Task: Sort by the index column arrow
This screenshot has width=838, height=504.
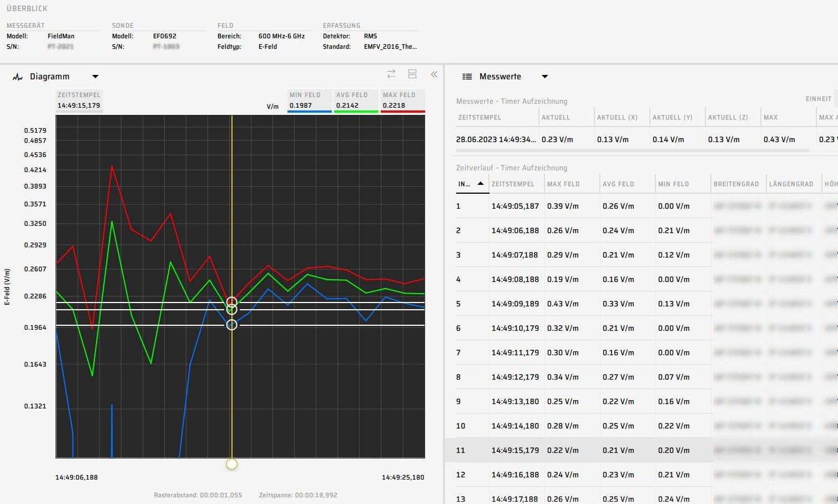Action: click(481, 183)
